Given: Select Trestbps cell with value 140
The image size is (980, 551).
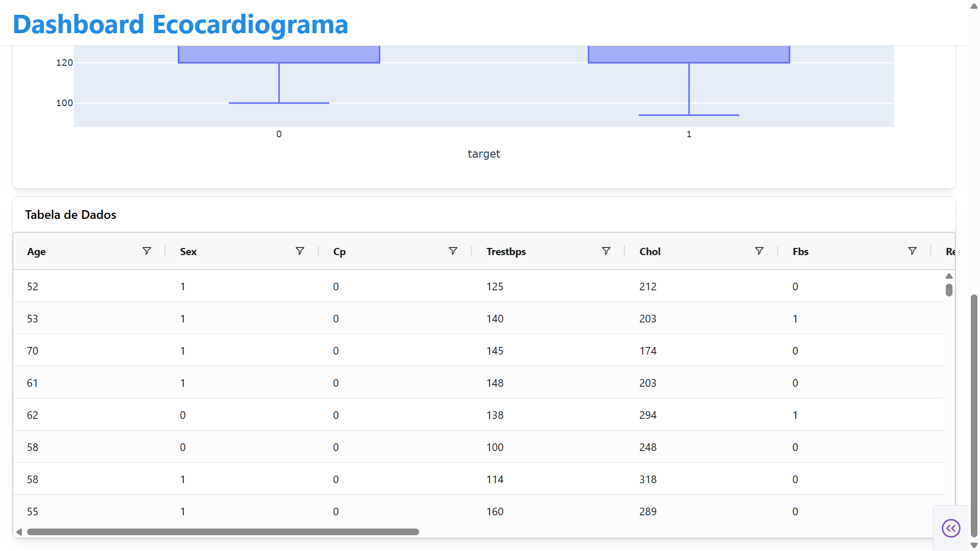Looking at the screenshot, I should click(x=549, y=318).
